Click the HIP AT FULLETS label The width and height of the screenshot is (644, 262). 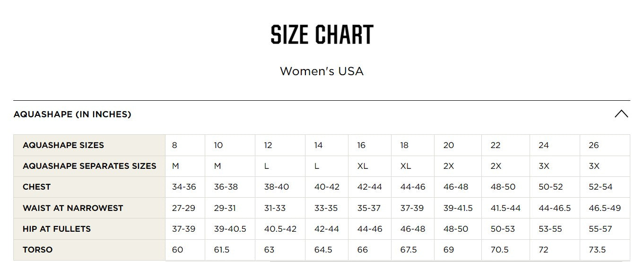click(x=57, y=229)
